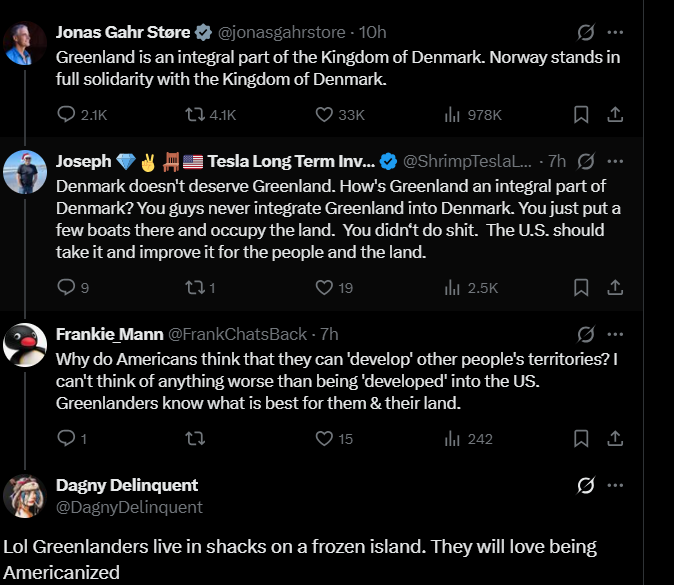View 242 views analytics on Frankie's tweet
Screen dimensions: 674x585
coord(451,438)
